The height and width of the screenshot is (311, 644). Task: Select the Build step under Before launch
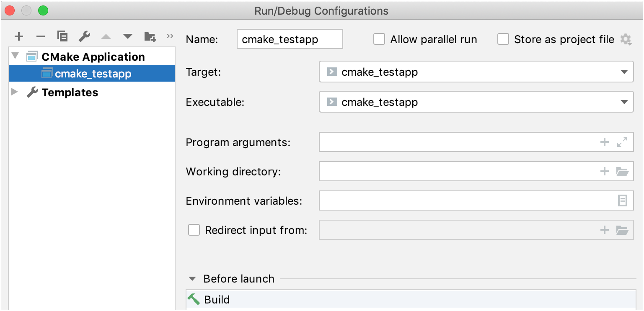pos(216,300)
